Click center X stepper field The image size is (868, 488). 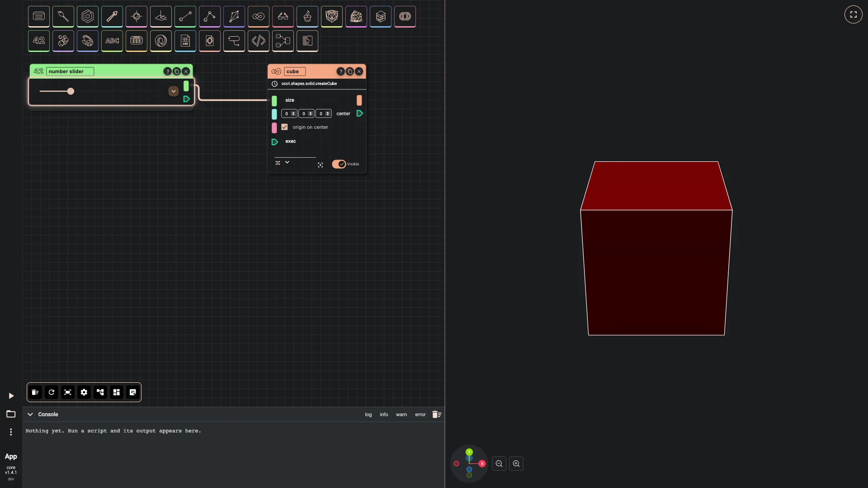tap(289, 114)
